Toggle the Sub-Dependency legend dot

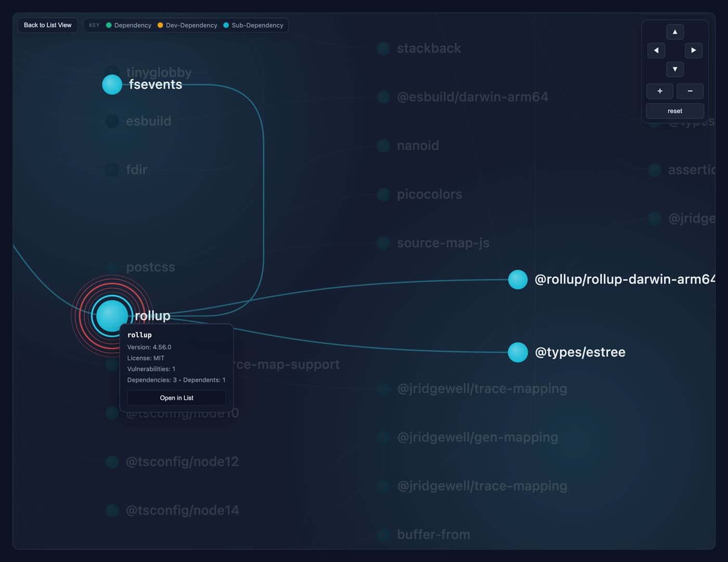click(225, 25)
